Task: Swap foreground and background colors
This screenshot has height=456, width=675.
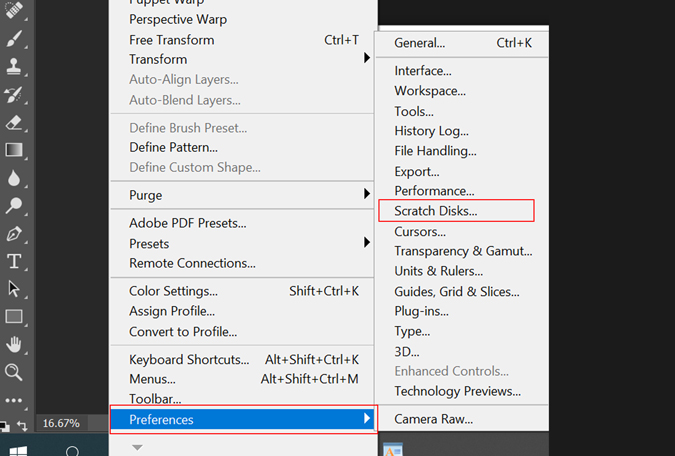Action: point(22,426)
